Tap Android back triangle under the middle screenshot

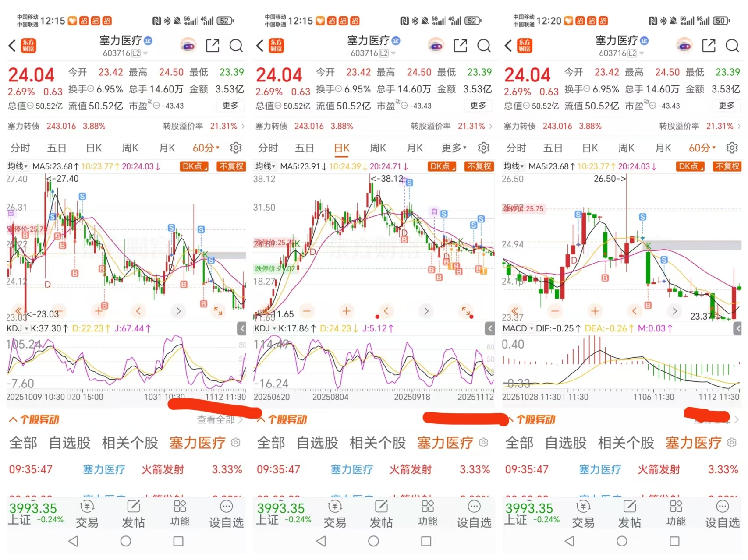tap(321, 541)
